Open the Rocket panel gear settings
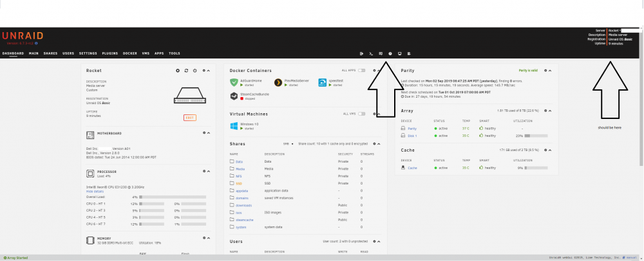The height and width of the screenshot is (261, 644). [204, 71]
